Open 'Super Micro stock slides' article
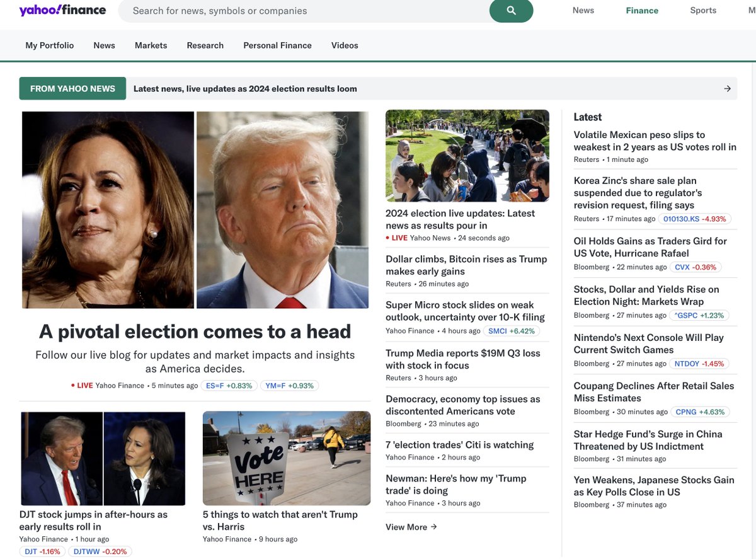 click(x=465, y=311)
